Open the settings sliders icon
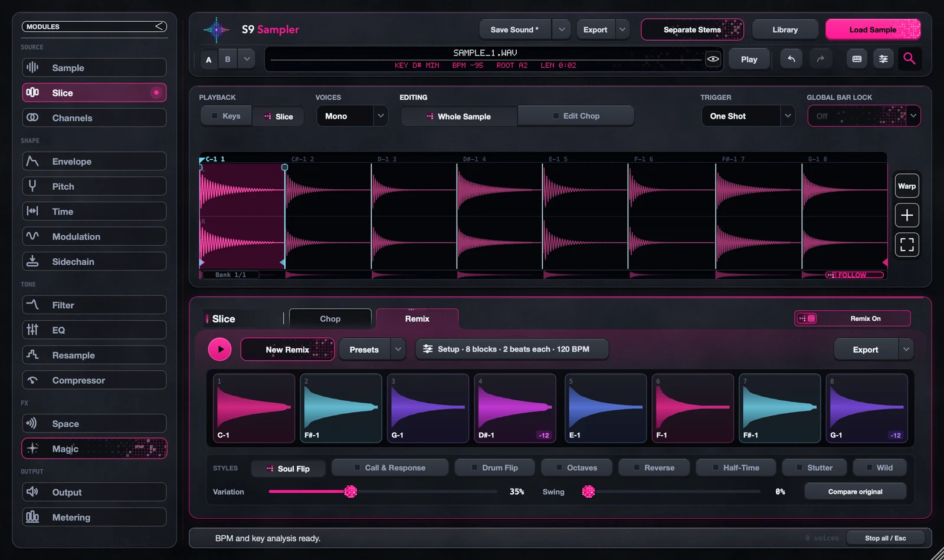The height and width of the screenshot is (560, 944). (x=883, y=59)
